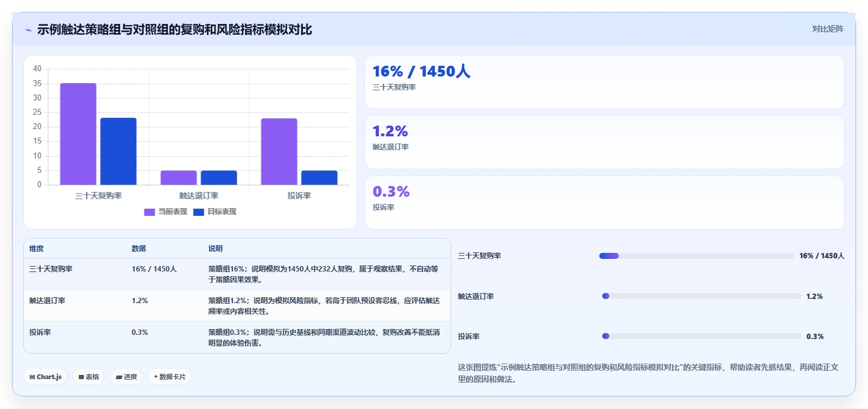Screen dimensions: 868x409
Task: Click the blue 投诉率 bar in the chart
Action: (319, 178)
